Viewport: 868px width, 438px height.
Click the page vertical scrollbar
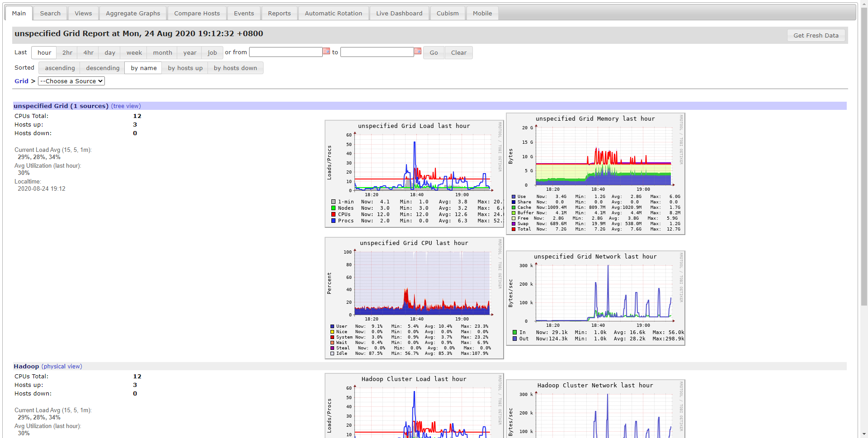(864, 156)
